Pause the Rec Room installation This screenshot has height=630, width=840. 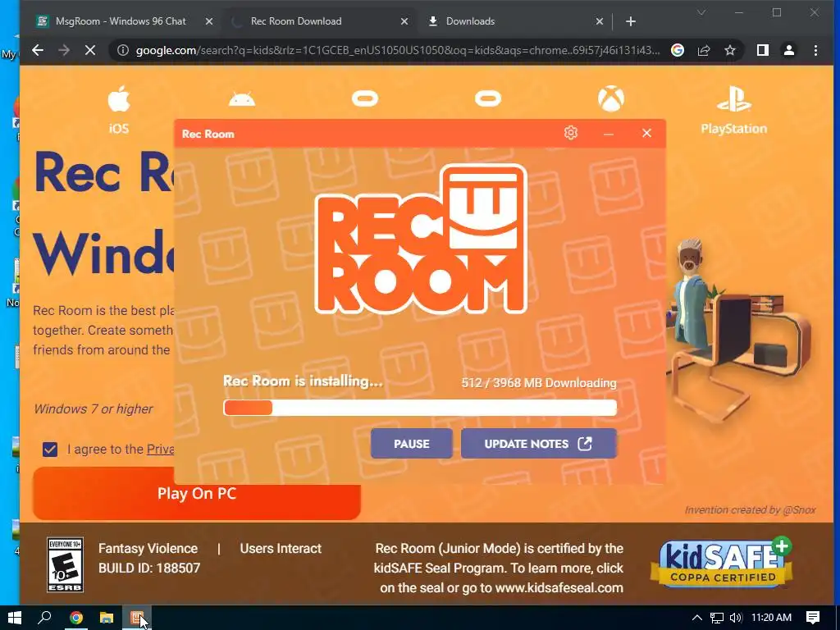click(412, 444)
